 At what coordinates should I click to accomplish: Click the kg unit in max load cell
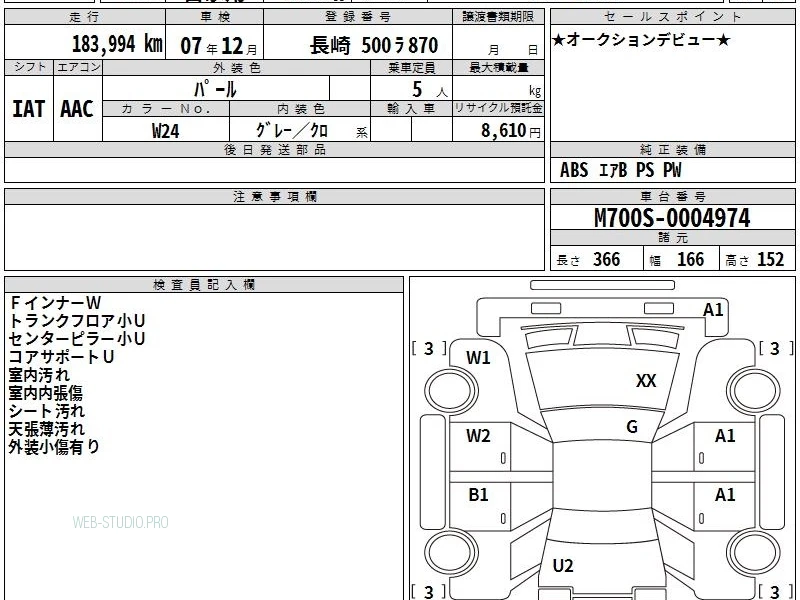[535, 91]
